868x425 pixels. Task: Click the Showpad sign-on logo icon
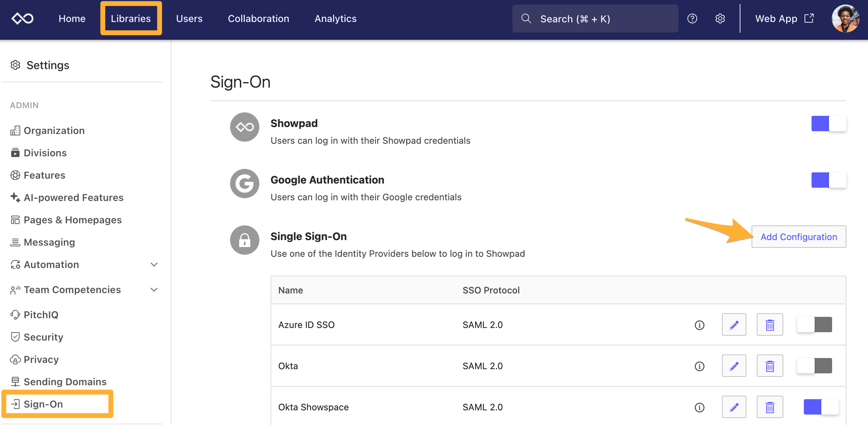244,127
